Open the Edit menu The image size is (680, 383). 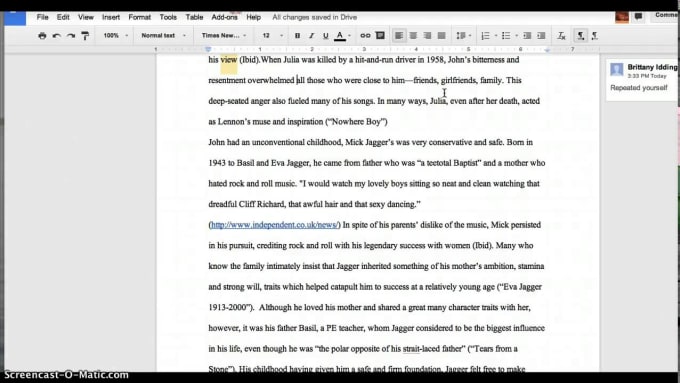tap(63, 17)
